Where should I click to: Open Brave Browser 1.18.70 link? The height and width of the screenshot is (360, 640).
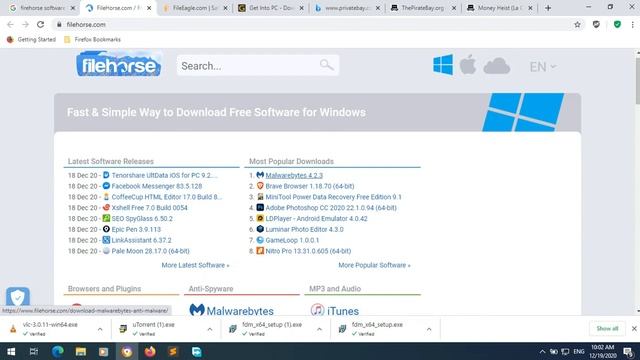coord(310,186)
